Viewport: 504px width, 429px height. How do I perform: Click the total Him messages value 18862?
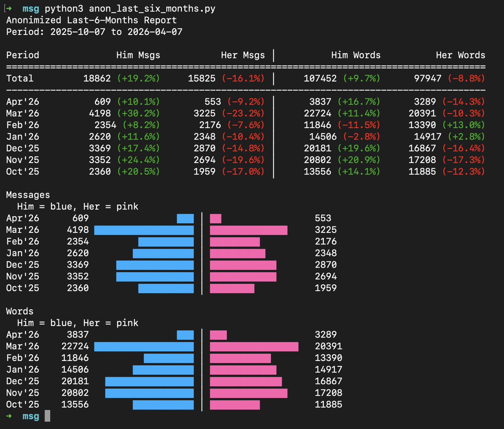[97, 78]
